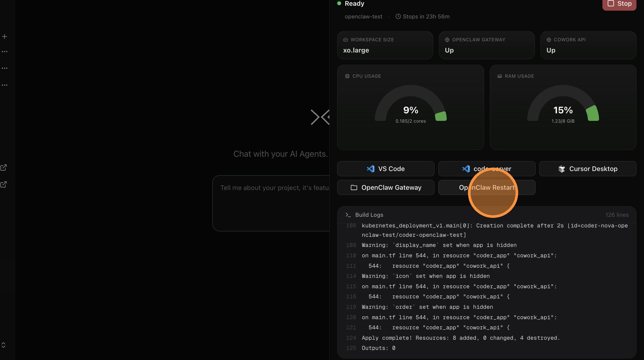The image size is (644, 360).
Task: Open VS Code from the app buttons
Action: [x=386, y=169]
